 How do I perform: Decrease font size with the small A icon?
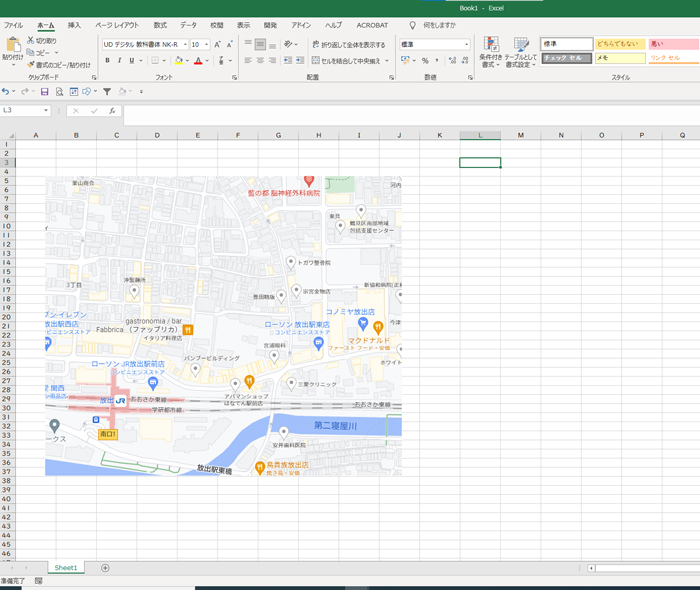coord(229,45)
